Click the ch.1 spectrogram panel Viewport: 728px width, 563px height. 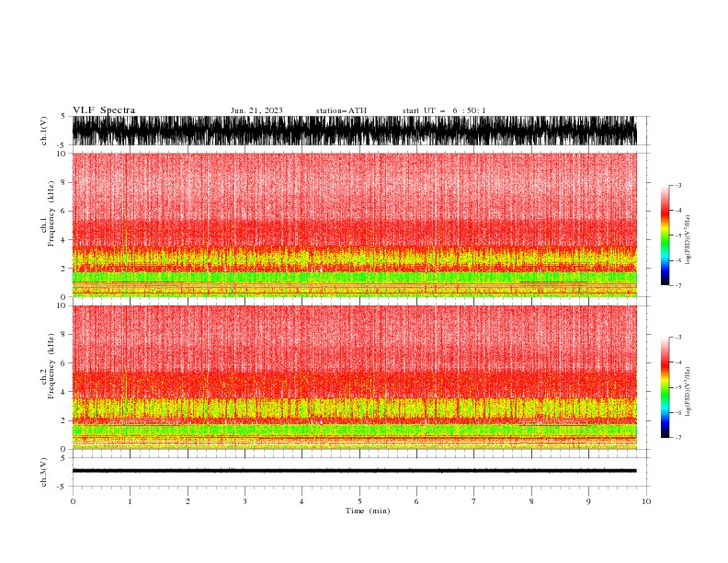[354, 224]
